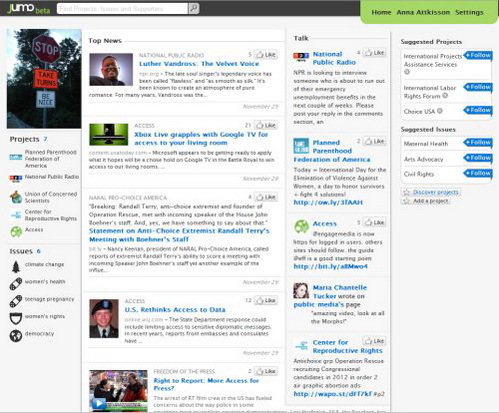Like the National Public Radio Talk post

point(374,53)
